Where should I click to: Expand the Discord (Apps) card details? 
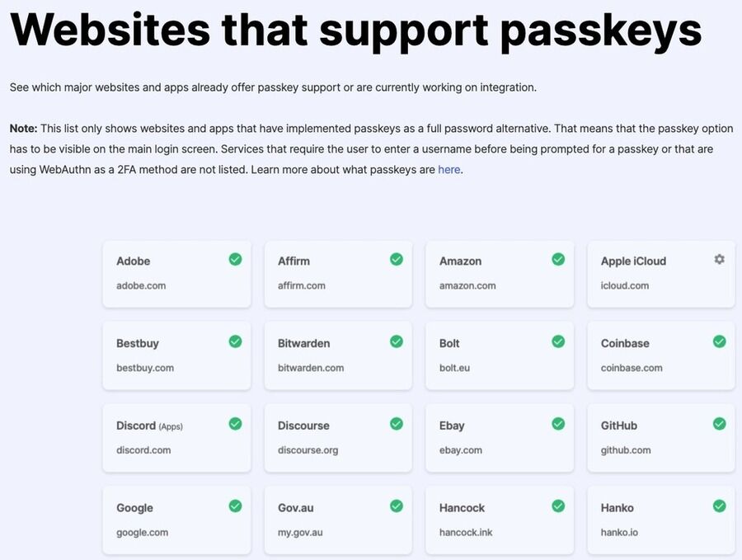click(176, 437)
